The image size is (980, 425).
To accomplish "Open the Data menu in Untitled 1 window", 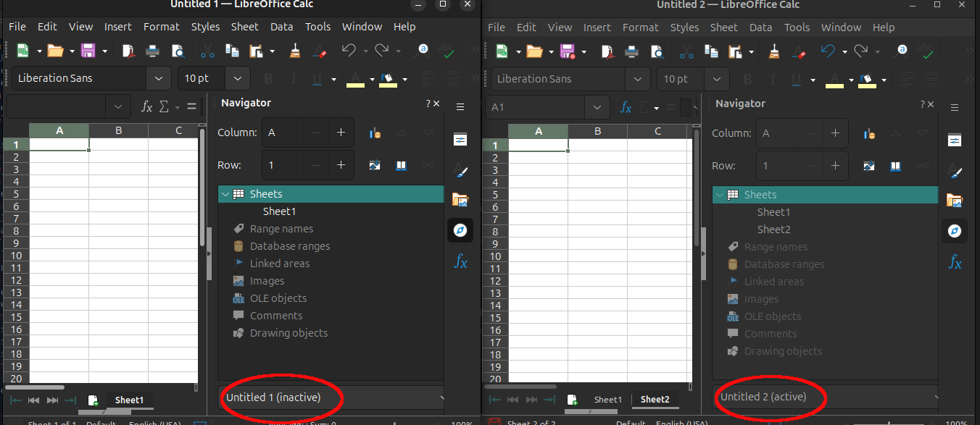I will pyautogui.click(x=281, y=27).
